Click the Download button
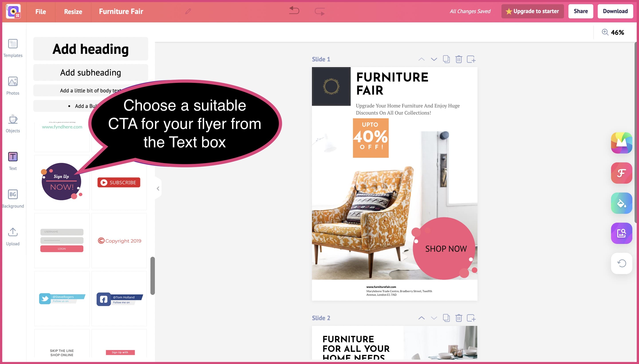639x364 pixels. tap(615, 11)
